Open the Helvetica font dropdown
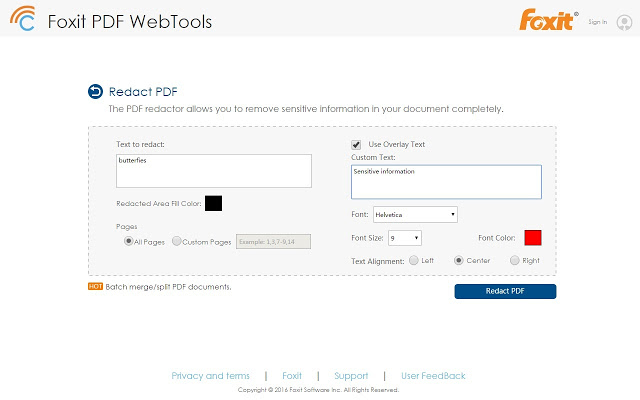Image resolution: width=640 pixels, height=400 pixels. (x=415, y=214)
